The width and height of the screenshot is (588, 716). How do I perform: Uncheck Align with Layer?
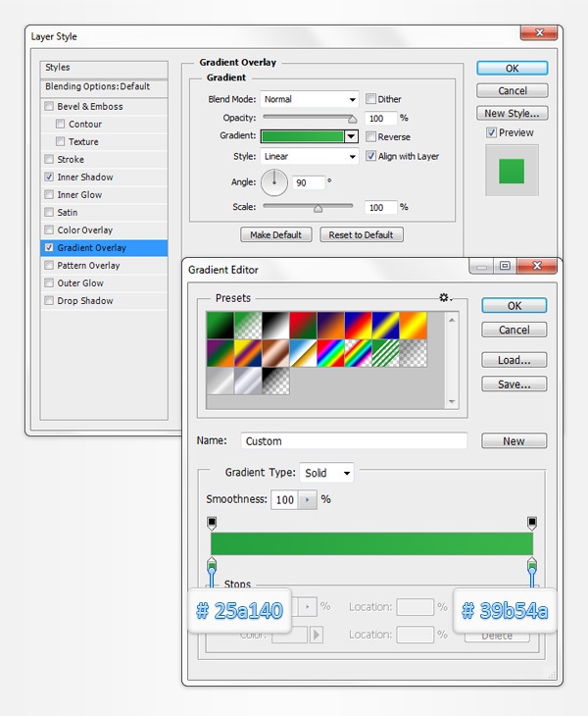[371, 156]
